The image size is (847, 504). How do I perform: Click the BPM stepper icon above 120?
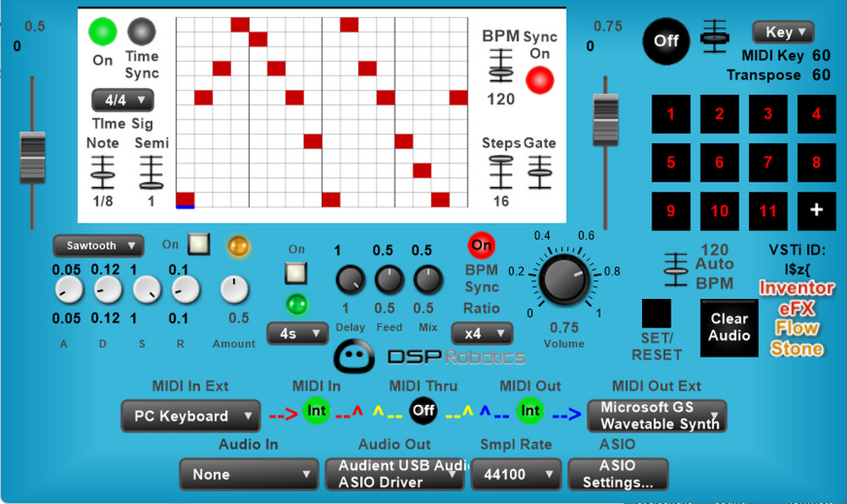point(501,67)
